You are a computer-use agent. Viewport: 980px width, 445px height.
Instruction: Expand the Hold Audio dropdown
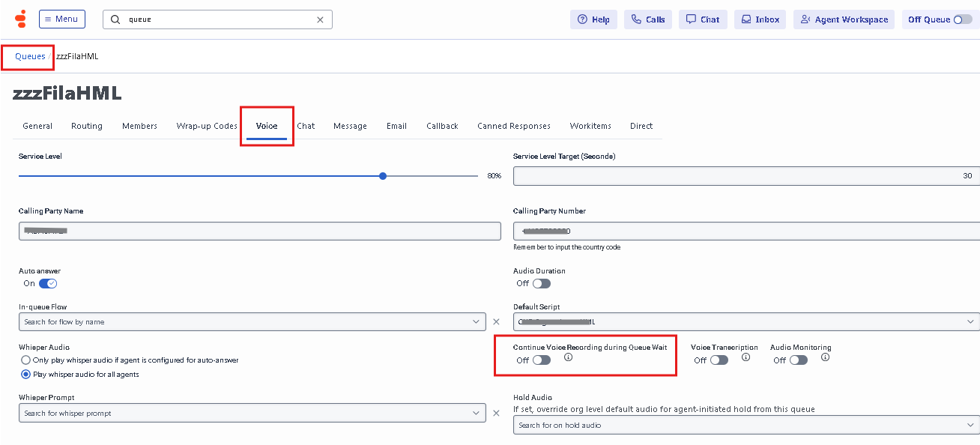(971, 425)
